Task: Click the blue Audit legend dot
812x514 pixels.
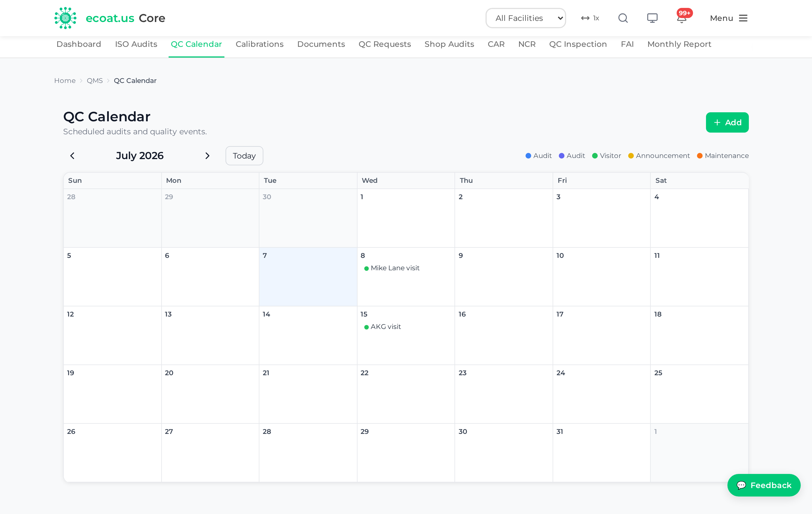Action: tap(528, 156)
